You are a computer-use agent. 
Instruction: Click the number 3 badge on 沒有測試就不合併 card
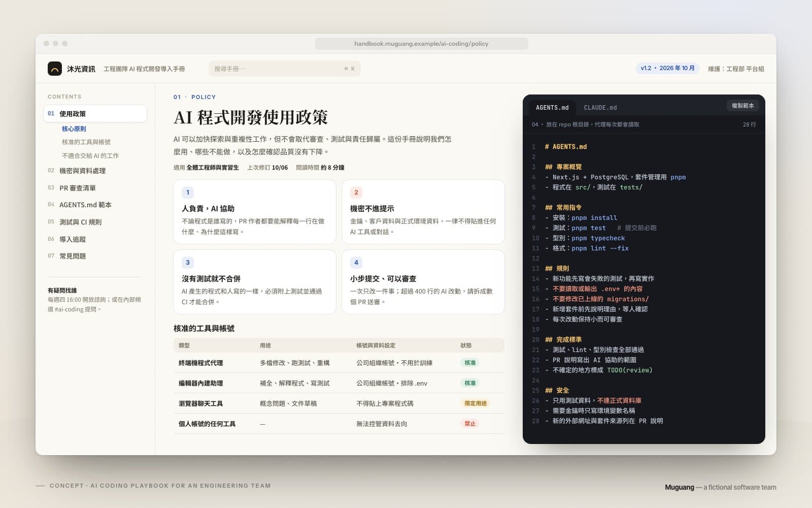coord(188,263)
